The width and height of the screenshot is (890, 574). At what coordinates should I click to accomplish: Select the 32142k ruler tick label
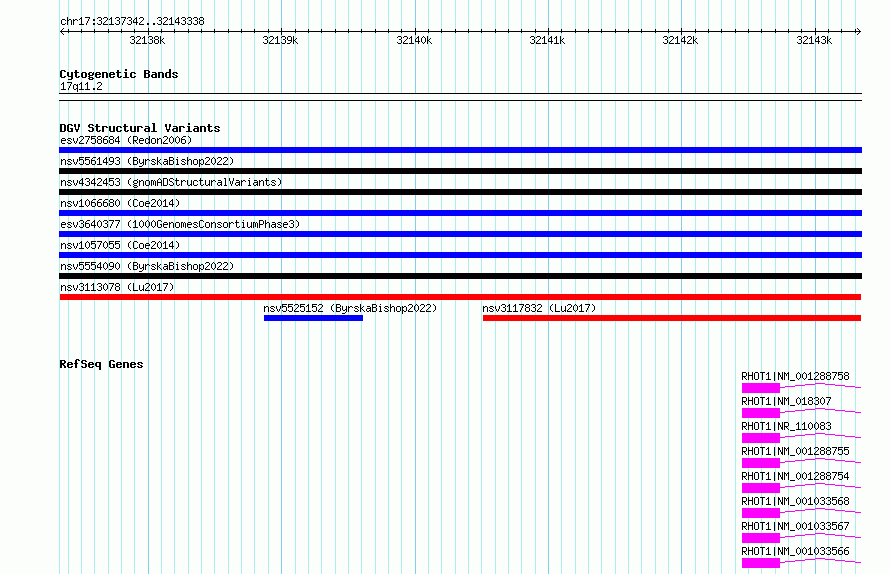[x=680, y=40]
